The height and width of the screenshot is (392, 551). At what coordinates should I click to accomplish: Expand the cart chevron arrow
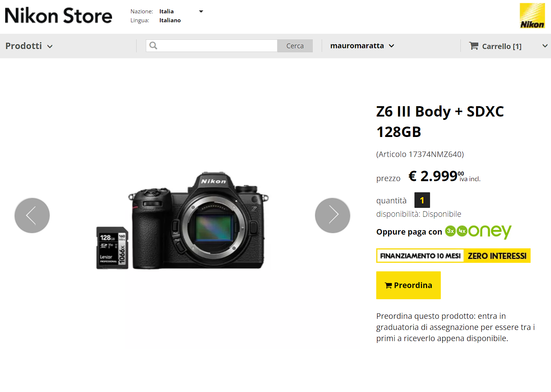click(x=545, y=46)
